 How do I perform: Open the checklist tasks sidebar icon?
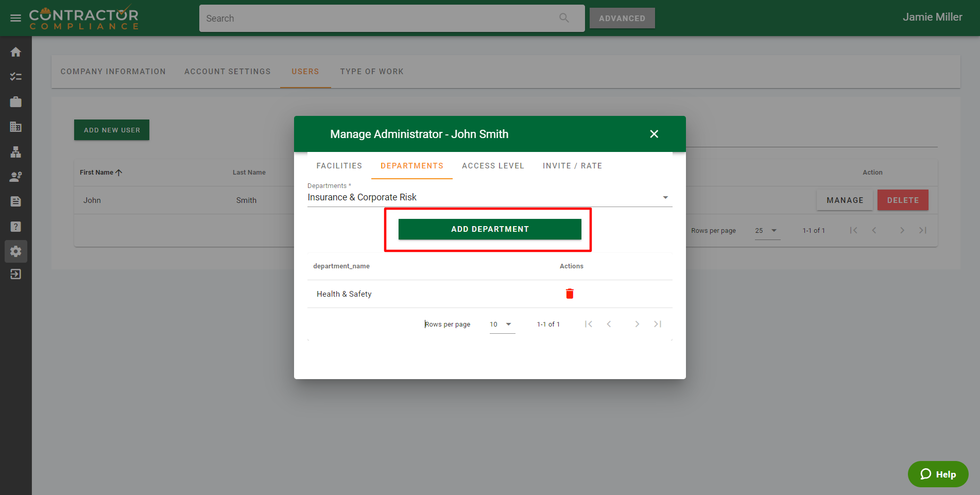point(15,77)
